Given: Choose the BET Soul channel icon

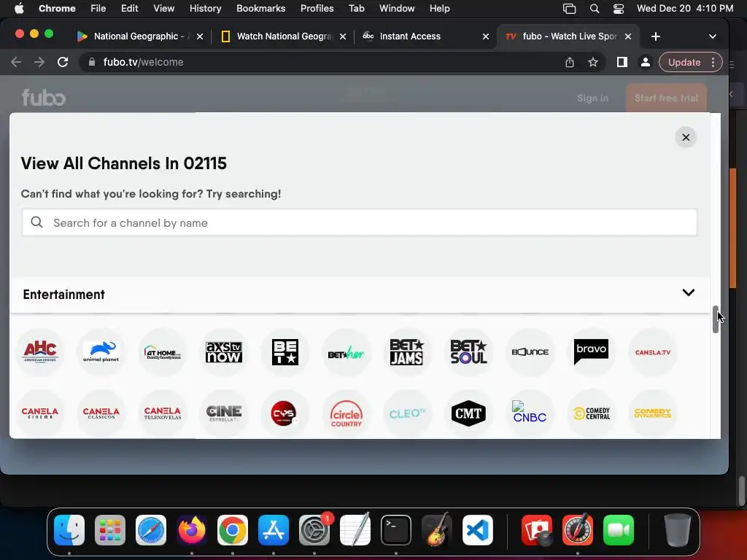Looking at the screenshot, I should tap(469, 352).
